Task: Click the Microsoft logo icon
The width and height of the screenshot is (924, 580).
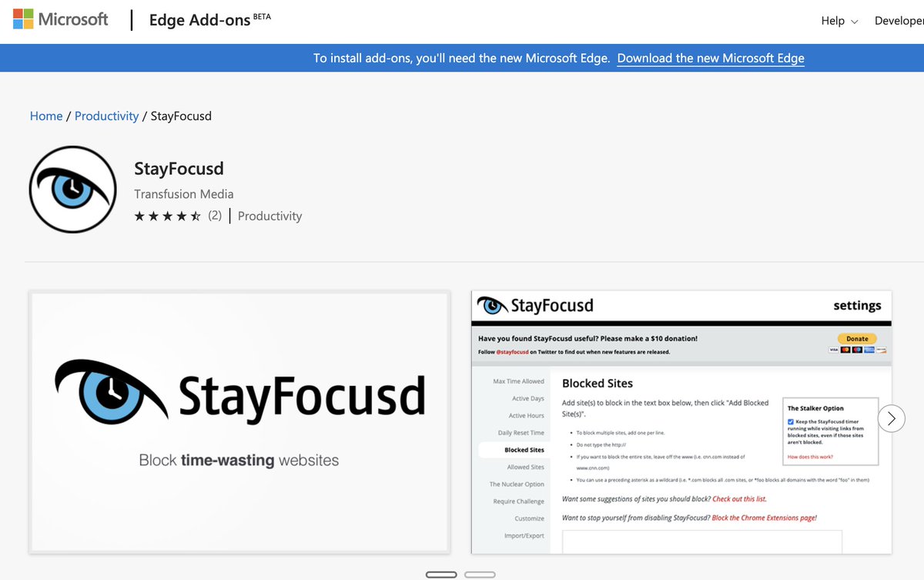Action: click(23, 19)
